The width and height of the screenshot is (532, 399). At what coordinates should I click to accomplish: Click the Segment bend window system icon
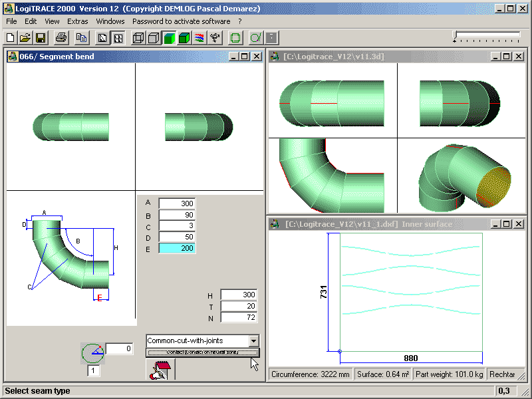tap(13, 57)
